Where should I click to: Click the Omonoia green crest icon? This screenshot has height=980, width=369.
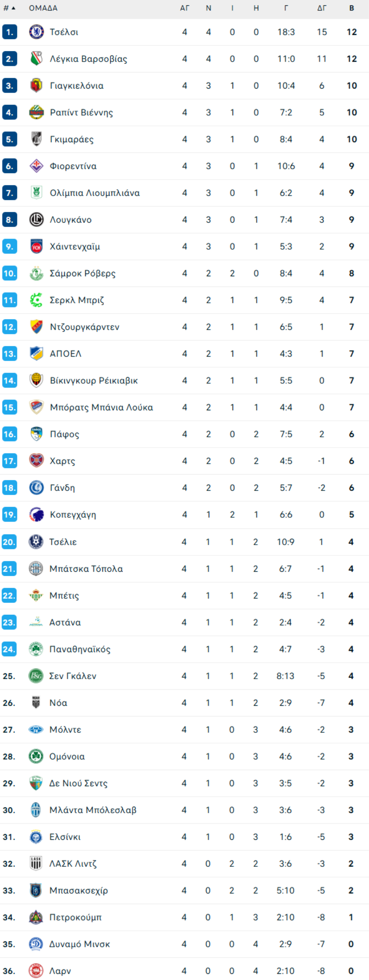36,756
